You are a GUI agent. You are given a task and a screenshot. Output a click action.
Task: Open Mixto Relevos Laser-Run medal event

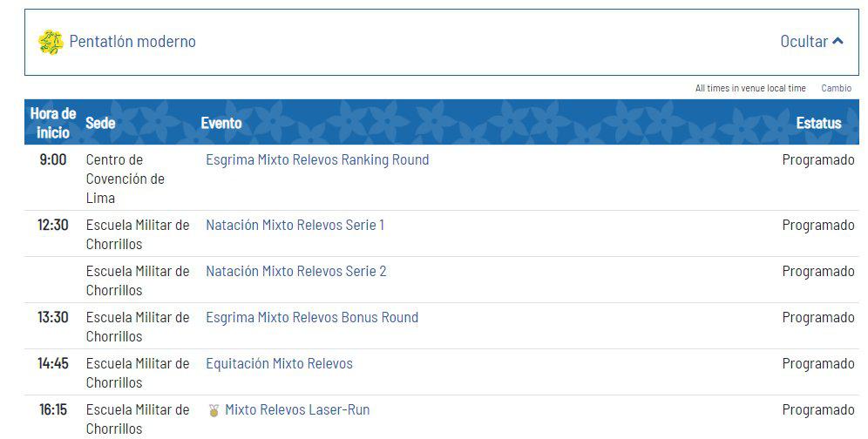pyautogui.click(x=297, y=410)
